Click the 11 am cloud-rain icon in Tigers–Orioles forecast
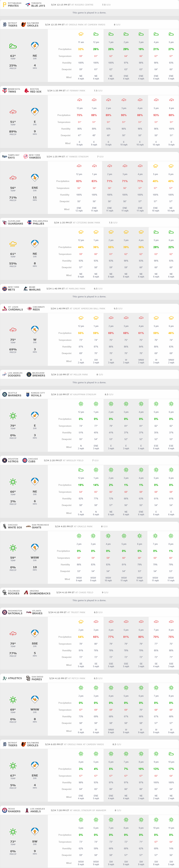The image size is (179, 868). pos(81,34)
